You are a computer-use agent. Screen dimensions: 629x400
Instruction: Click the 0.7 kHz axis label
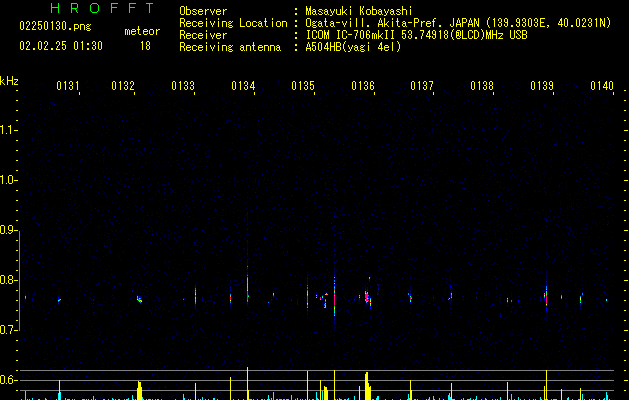tap(8, 330)
